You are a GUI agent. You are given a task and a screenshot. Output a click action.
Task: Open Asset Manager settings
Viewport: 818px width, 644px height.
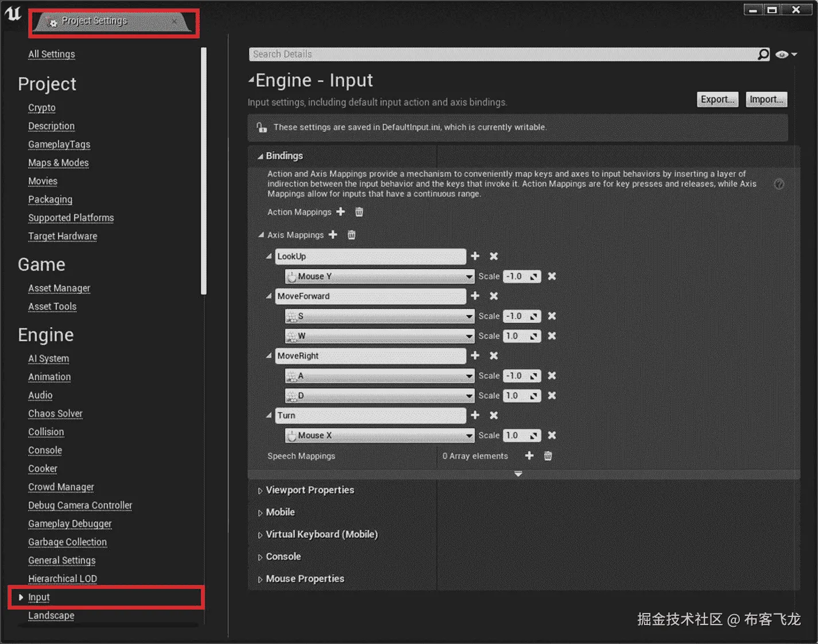(x=59, y=288)
